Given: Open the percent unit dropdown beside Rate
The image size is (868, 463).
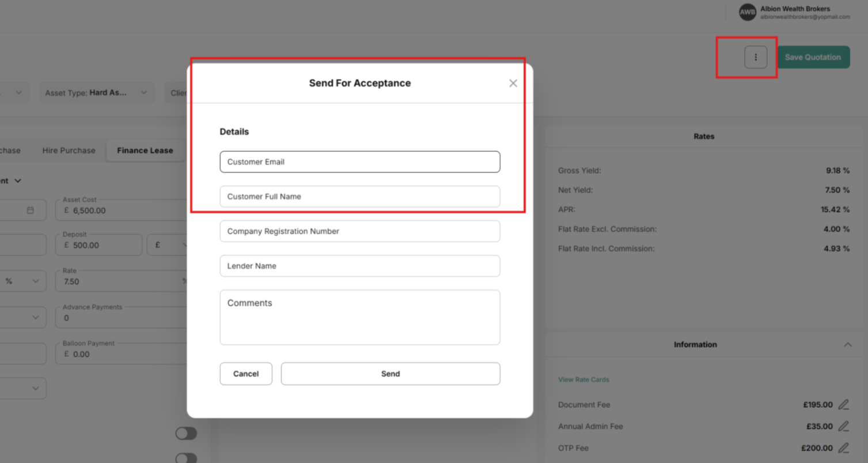Looking at the screenshot, I should tap(22, 281).
